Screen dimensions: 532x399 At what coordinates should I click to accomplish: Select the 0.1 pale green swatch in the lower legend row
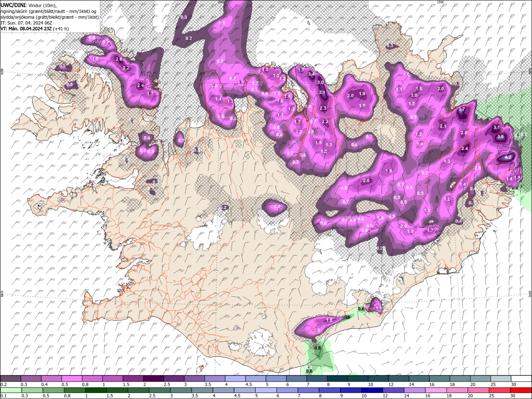click(x=11, y=390)
